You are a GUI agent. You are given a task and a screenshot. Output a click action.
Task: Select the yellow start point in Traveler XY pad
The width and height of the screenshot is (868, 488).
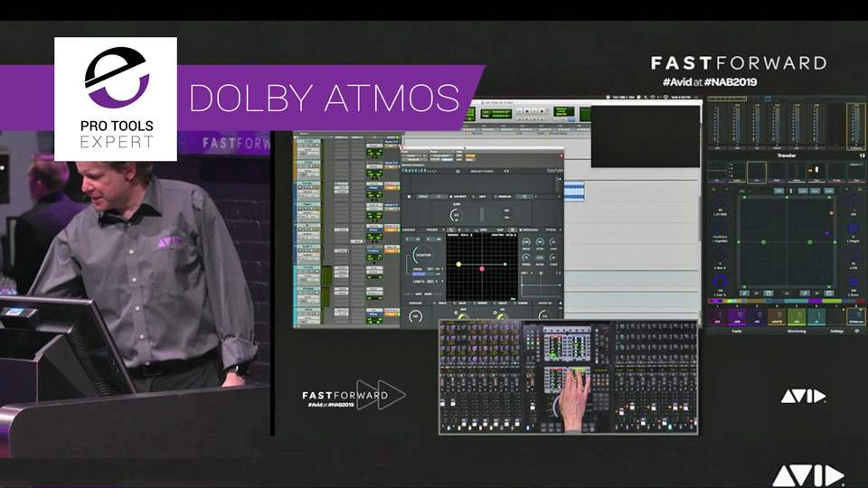pyautogui.click(x=458, y=265)
